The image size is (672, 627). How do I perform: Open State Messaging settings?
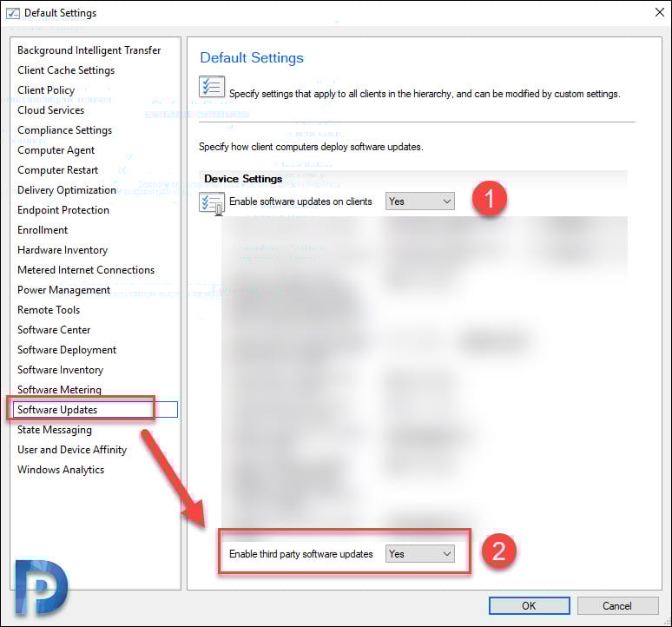click(x=55, y=430)
